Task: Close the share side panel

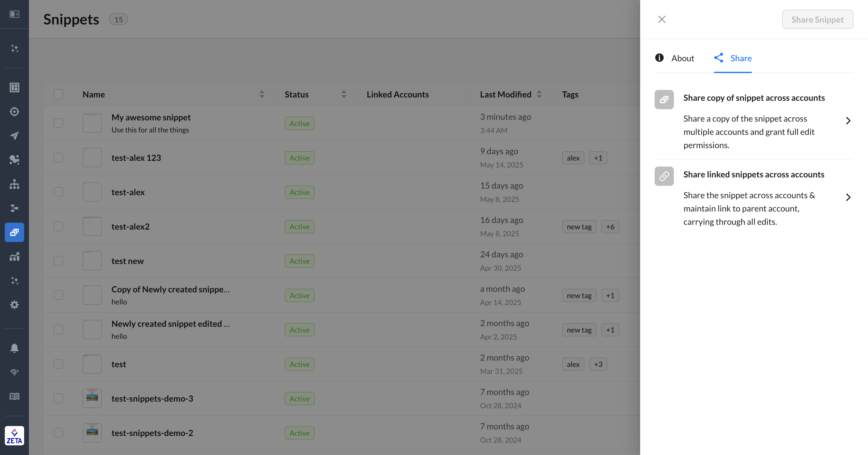Action: pyautogui.click(x=662, y=19)
